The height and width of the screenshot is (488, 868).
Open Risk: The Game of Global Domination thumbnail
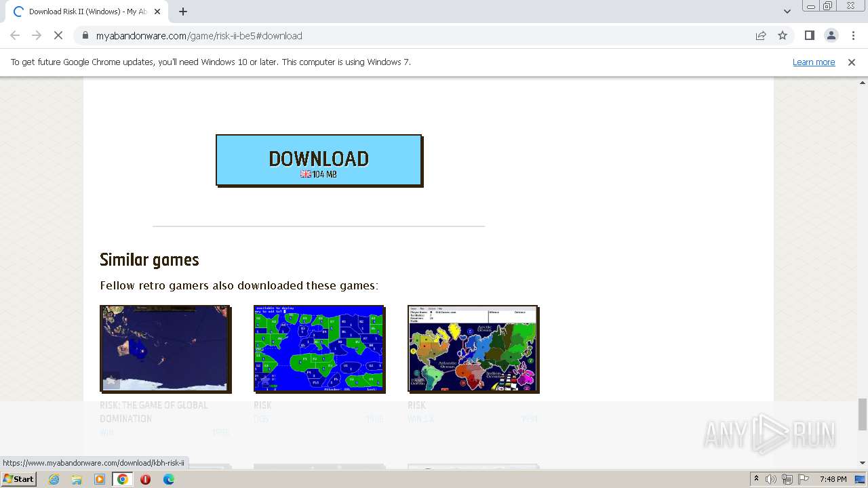click(165, 348)
